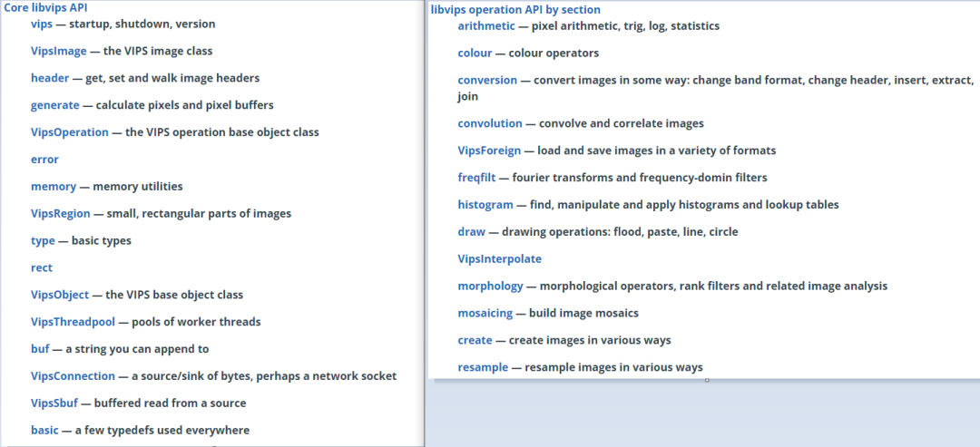The width and height of the screenshot is (980, 447).
Task: Open the memory utilities link
Action: click(x=54, y=187)
